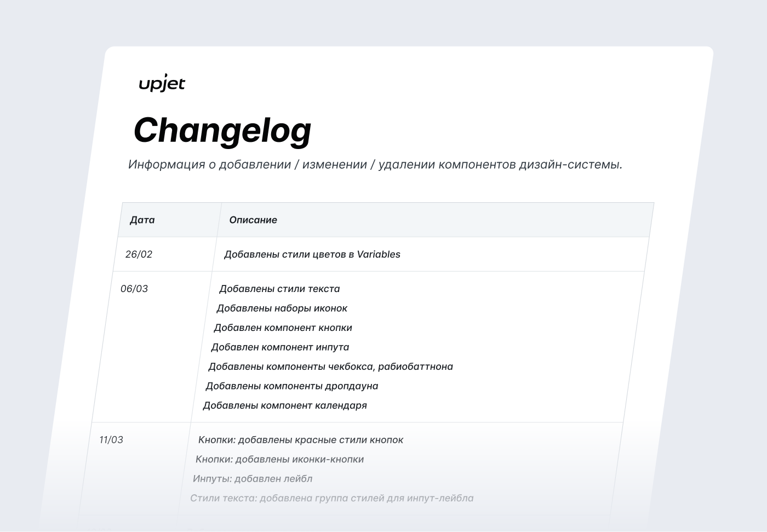Select the красные стили кнопок entry
767x532 pixels.
coord(301,440)
